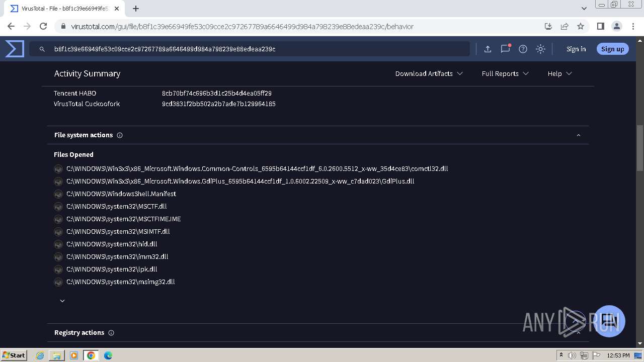Screen dimensions: 644x362
Task: Expand more Files Opened entries
Action: pyautogui.click(x=62, y=301)
